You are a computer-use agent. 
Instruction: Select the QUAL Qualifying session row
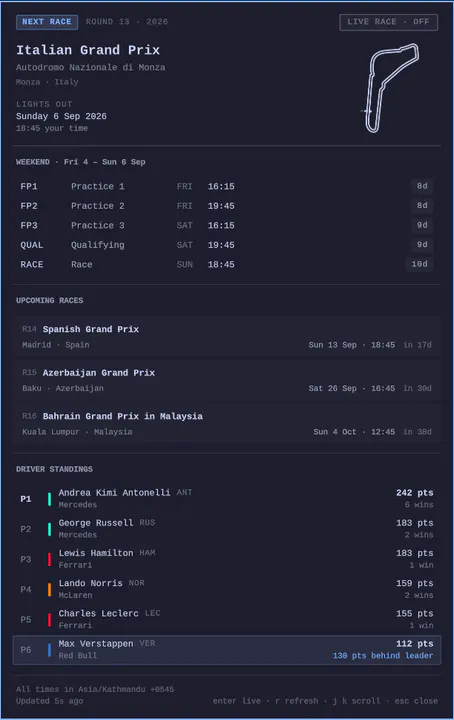click(227, 245)
